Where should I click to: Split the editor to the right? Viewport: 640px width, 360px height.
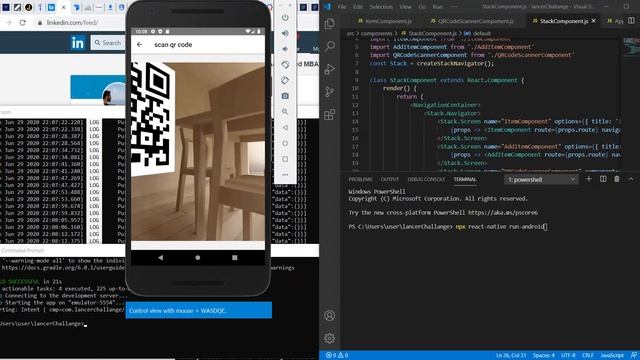pyautogui.click(x=631, y=20)
